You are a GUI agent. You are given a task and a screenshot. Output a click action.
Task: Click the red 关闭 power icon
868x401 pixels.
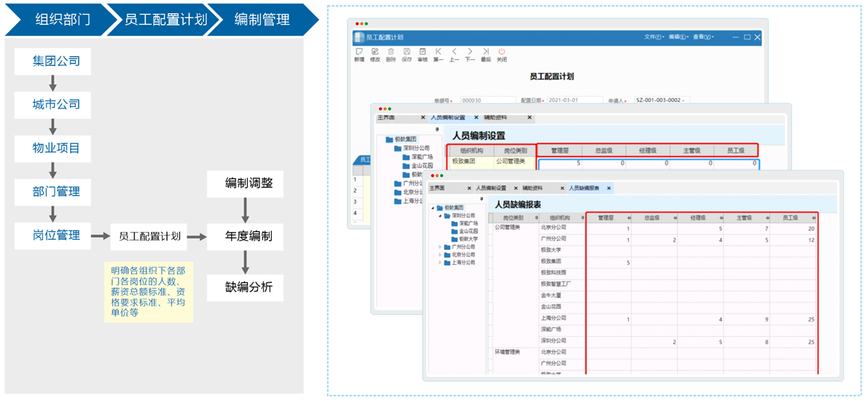(x=501, y=54)
